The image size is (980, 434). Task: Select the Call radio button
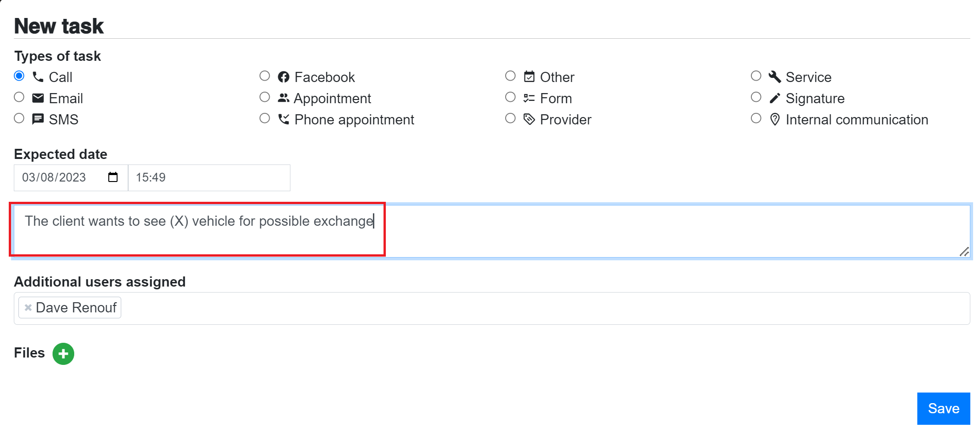pos(19,76)
